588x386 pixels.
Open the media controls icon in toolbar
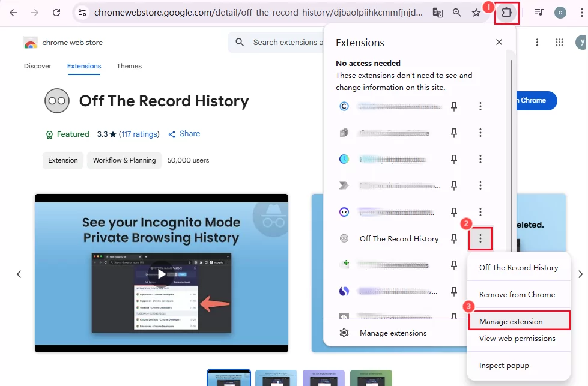(x=539, y=13)
